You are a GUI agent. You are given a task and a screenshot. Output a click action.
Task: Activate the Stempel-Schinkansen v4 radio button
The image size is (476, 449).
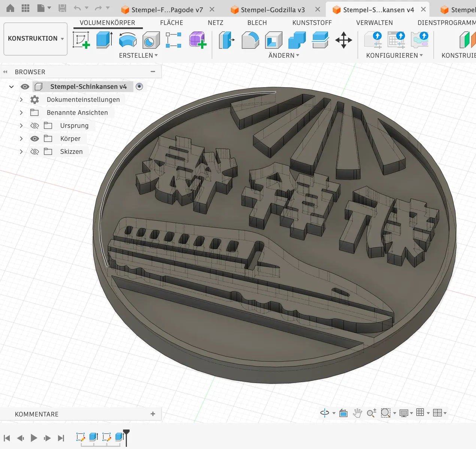coord(139,86)
